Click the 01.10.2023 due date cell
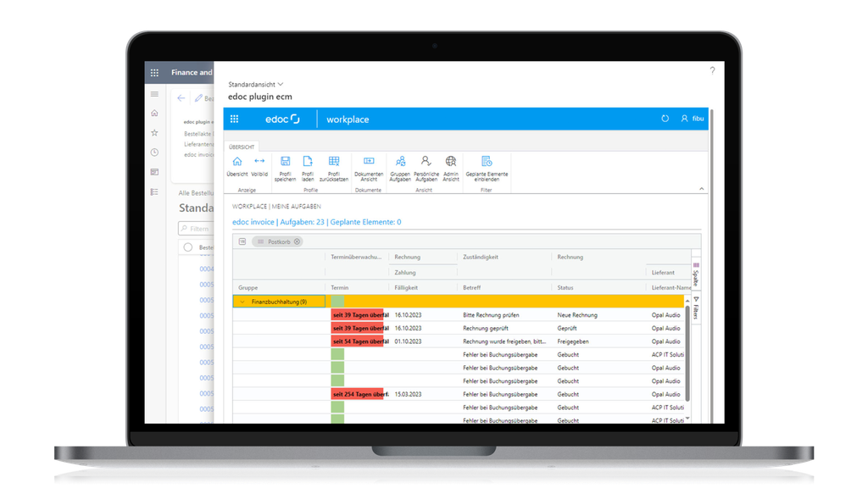868x499 pixels. (408, 341)
